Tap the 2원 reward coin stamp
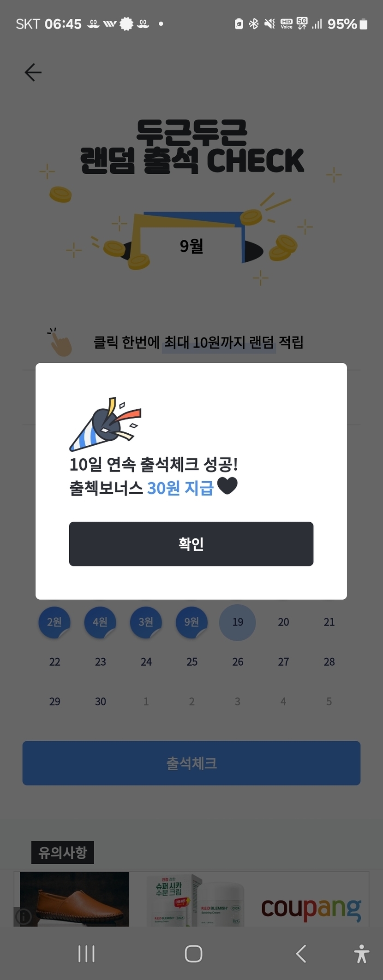The image size is (383, 980). click(x=54, y=622)
